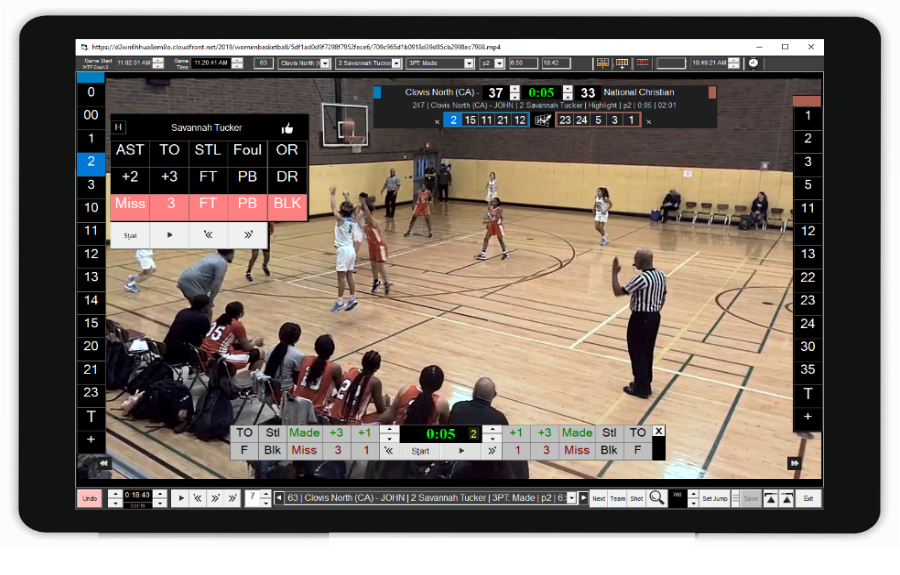Click the magnifier search icon in bottom toolbar

657,498
